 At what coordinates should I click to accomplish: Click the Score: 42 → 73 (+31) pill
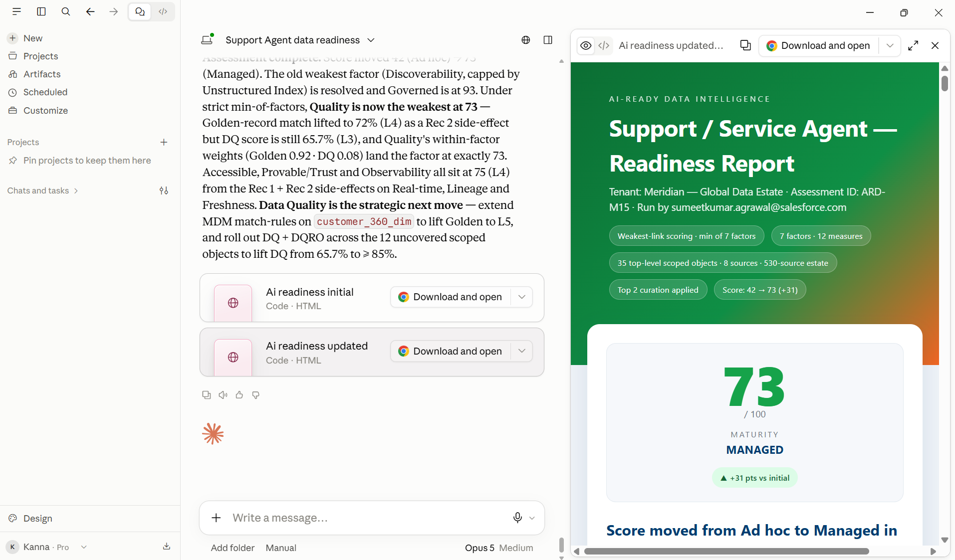tap(760, 290)
